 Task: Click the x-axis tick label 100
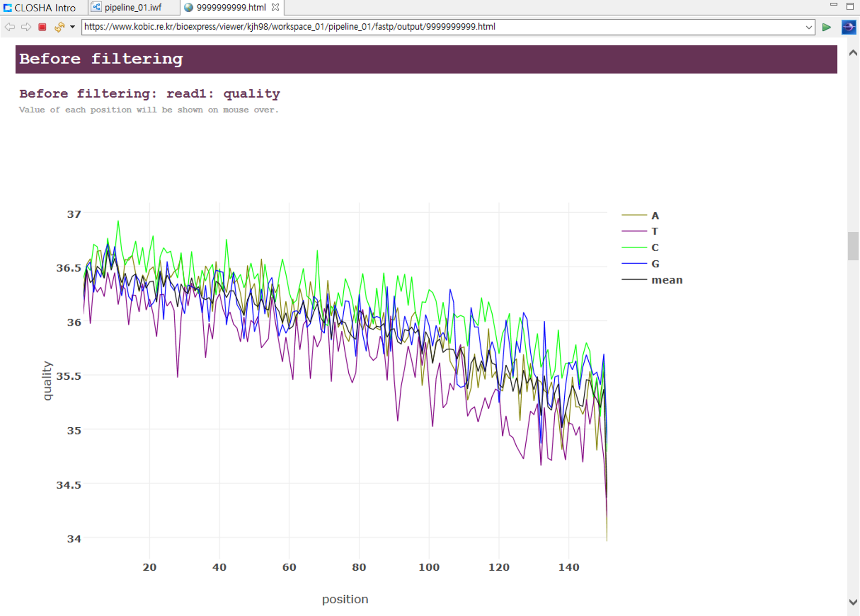(428, 567)
